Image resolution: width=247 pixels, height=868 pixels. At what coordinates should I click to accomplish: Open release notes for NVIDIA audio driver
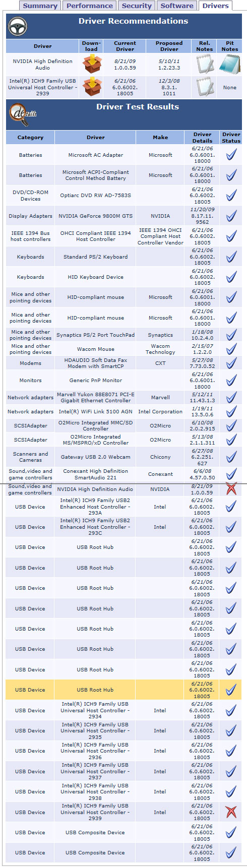pyautogui.click(x=205, y=65)
